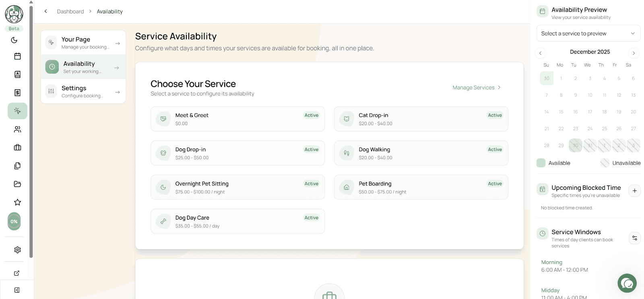Open the settings gear in left sidebar

click(17, 250)
